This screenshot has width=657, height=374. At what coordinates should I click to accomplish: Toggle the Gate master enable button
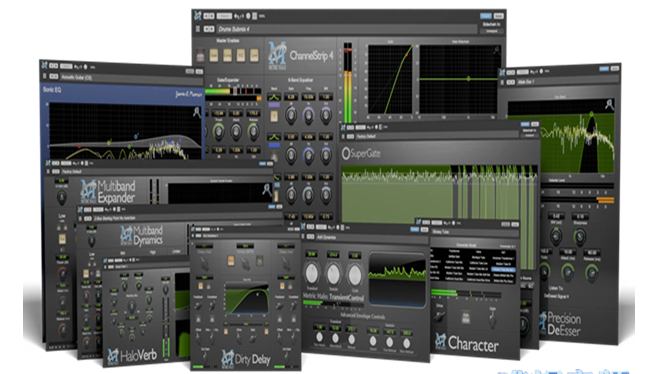click(214, 55)
